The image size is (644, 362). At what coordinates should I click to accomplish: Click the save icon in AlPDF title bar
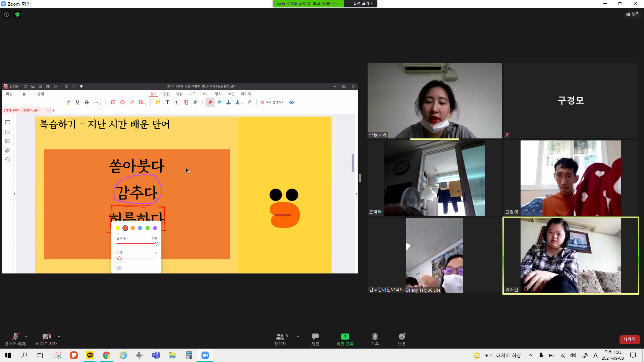pos(33,86)
